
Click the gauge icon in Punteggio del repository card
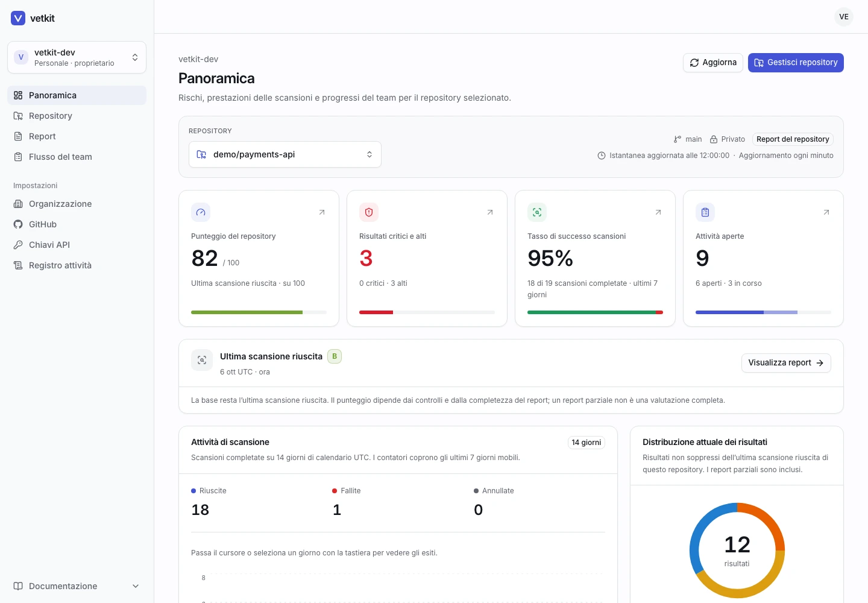tap(201, 212)
